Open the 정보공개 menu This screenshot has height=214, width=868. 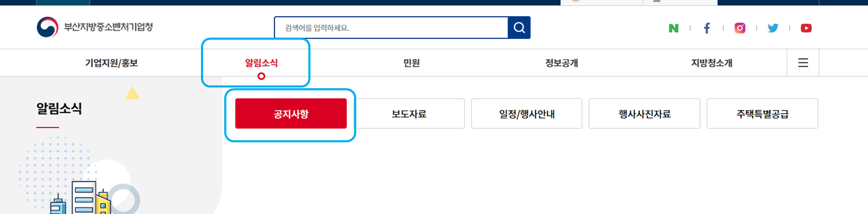(x=562, y=63)
